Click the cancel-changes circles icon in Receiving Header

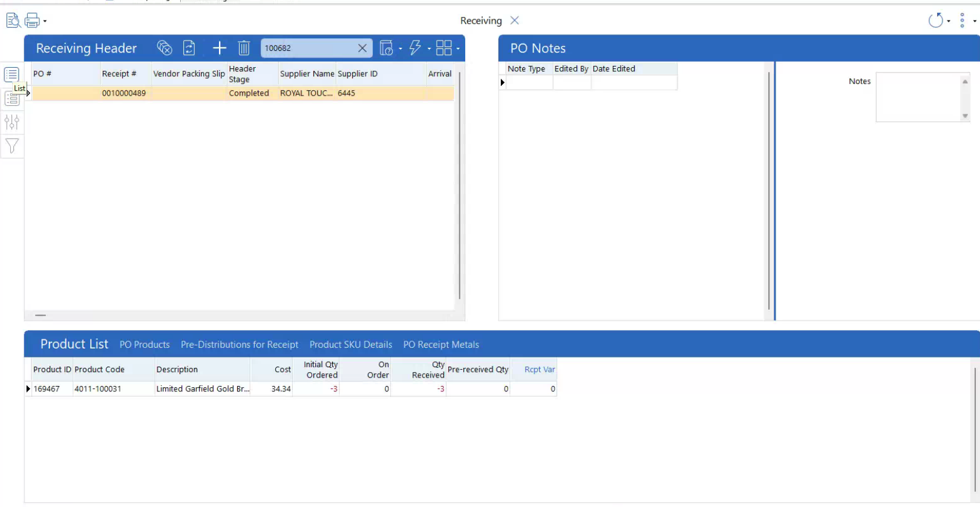coord(165,48)
